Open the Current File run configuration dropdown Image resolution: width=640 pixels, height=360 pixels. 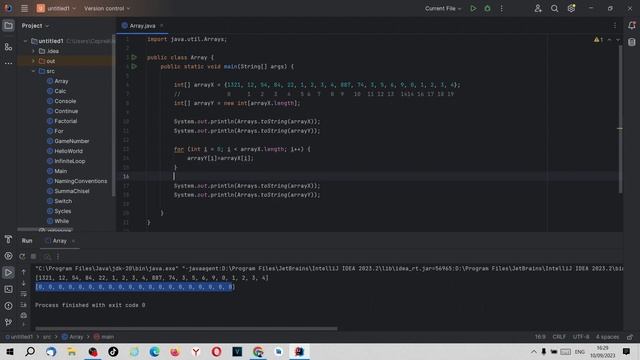coord(443,8)
